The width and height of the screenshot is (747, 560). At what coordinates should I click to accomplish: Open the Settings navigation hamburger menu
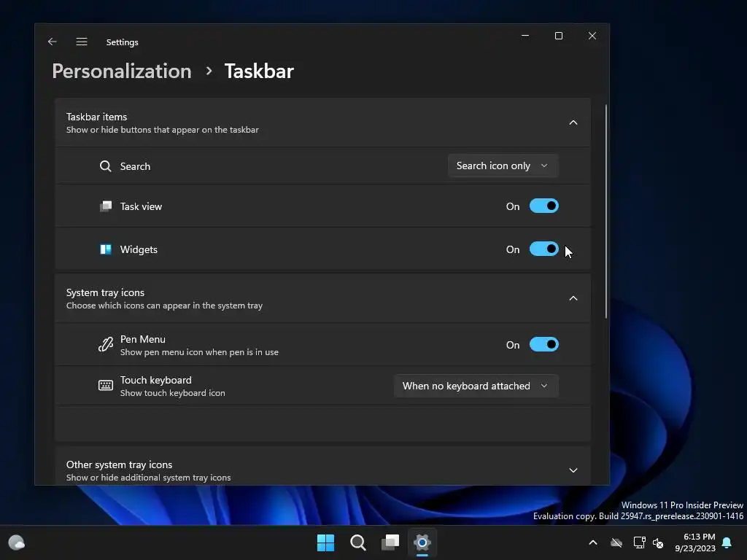(x=82, y=42)
